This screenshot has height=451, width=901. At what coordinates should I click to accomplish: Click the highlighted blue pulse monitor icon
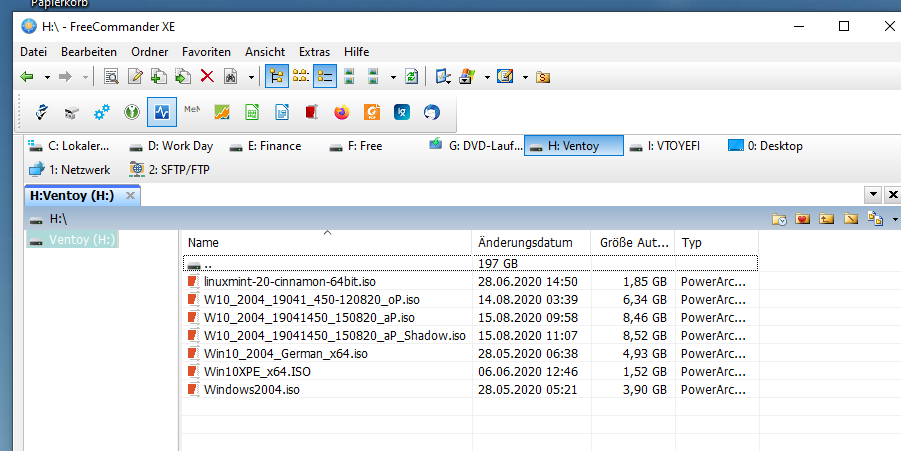161,112
